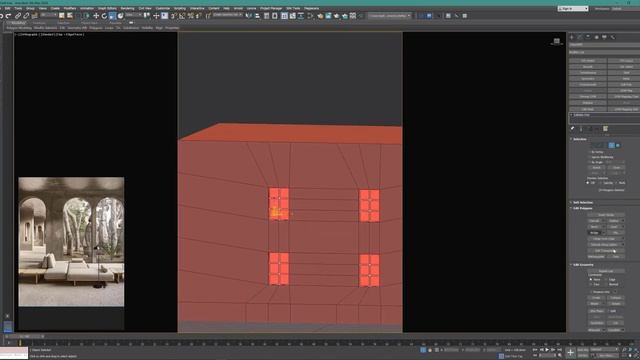Switch to the Create command panel tab
The height and width of the screenshot is (360, 640).
(x=571, y=37)
